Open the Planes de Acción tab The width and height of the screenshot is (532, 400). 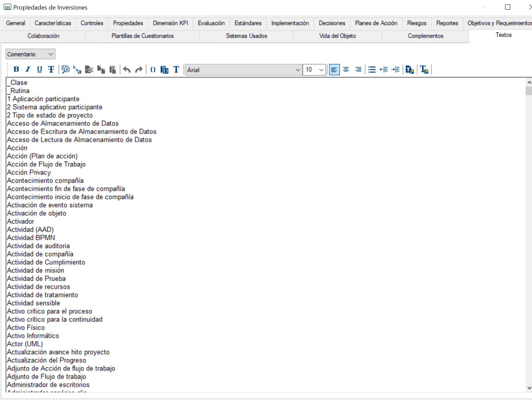pyautogui.click(x=376, y=23)
